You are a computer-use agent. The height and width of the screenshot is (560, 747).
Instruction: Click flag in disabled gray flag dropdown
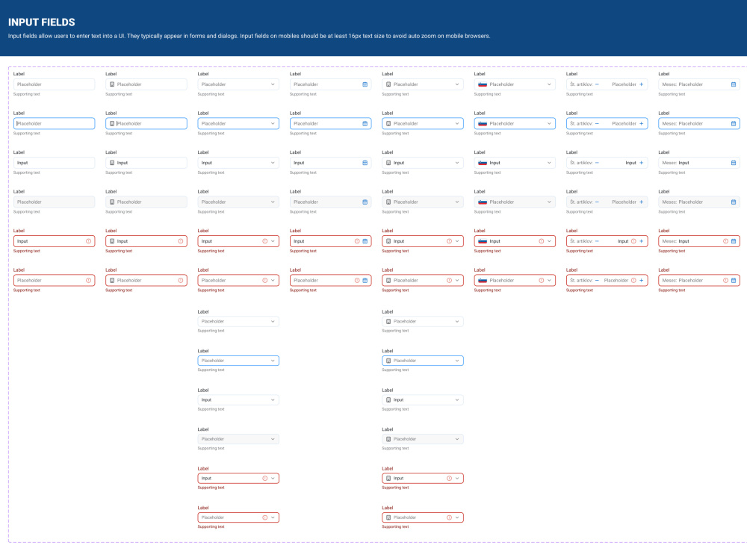pyautogui.click(x=482, y=202)
